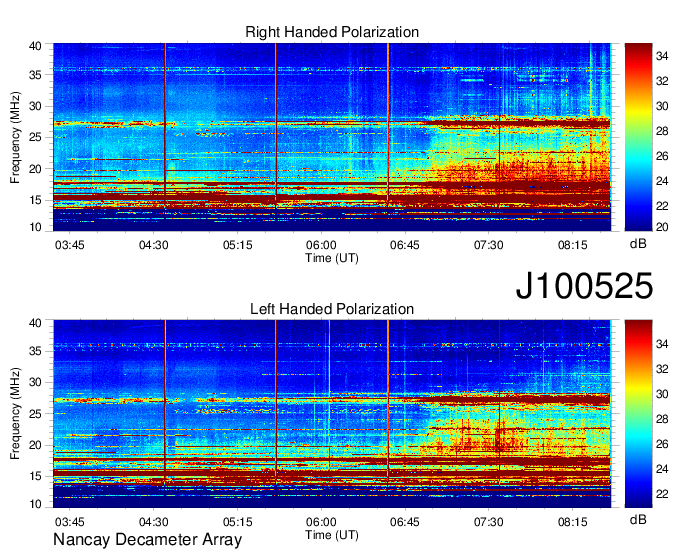Click the 06:45 time tick under Left Handed plot
Image resolution: width=680 pixels, height=552 pixels.
pyautogui.click(x=405, y=522)
